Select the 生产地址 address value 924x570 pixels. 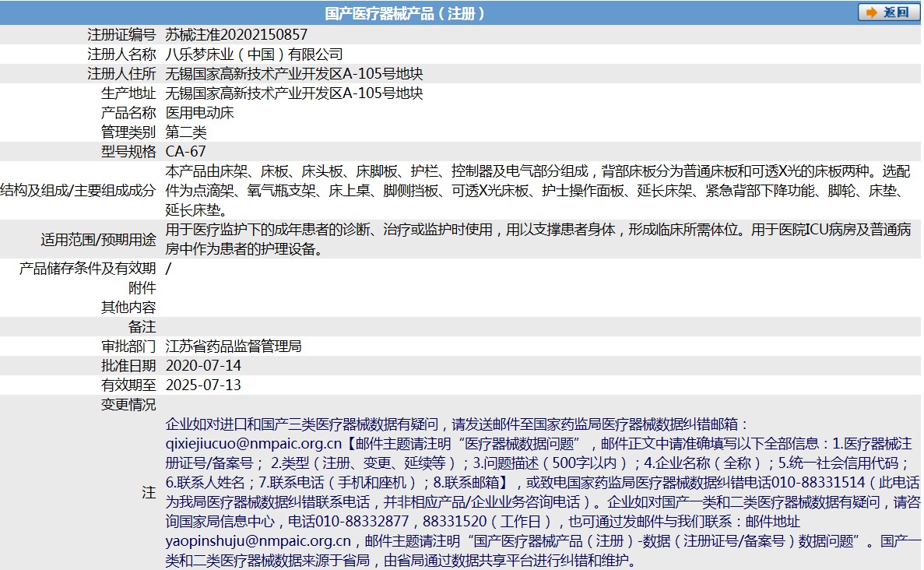[x=294, y=93]
